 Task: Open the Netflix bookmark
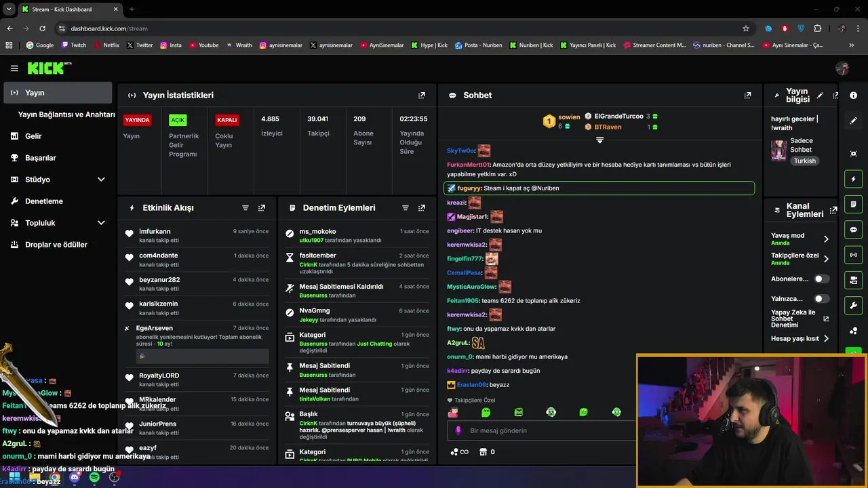point(106,45)
